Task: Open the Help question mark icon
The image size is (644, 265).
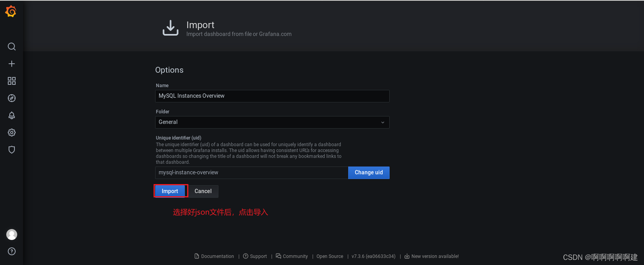Action: [12, 251]
